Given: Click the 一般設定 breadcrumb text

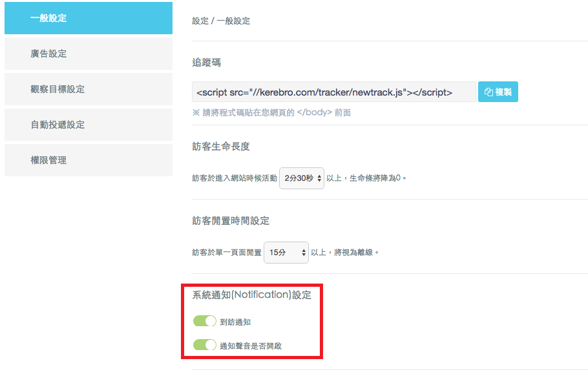Looking at the screenshot, I should (x=233, y=21).
